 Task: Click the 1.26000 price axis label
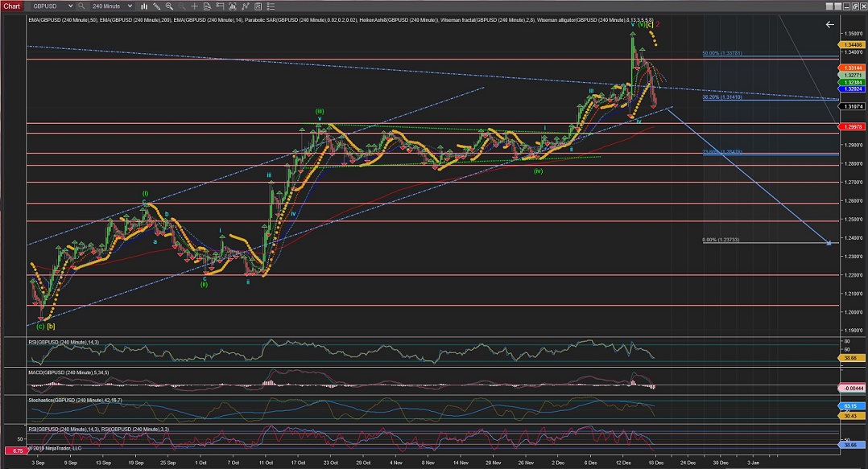(853, 201)
